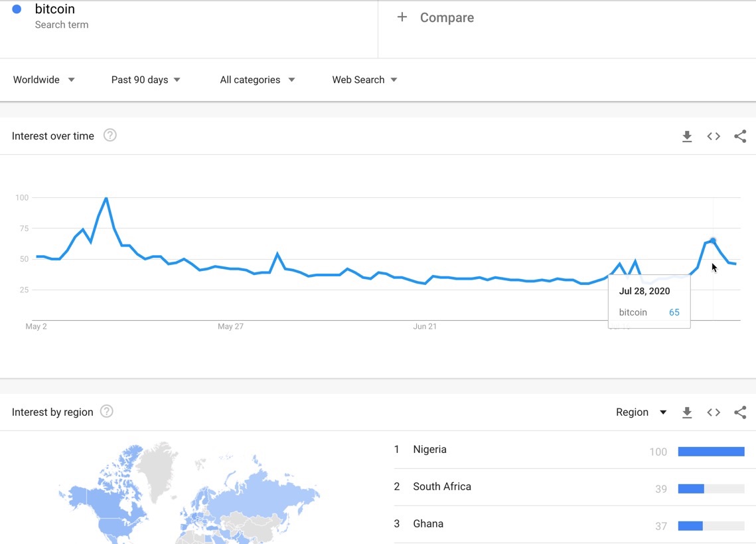Click the plus icon beside Compare
Screen dimensions: 756x544
(x=402, y=17)
